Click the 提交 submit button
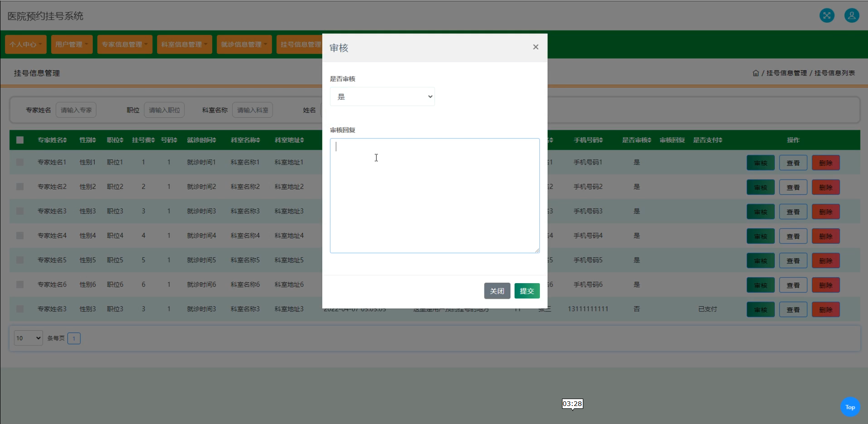Viewport: 868px width, 424px height. pos(527,291)
